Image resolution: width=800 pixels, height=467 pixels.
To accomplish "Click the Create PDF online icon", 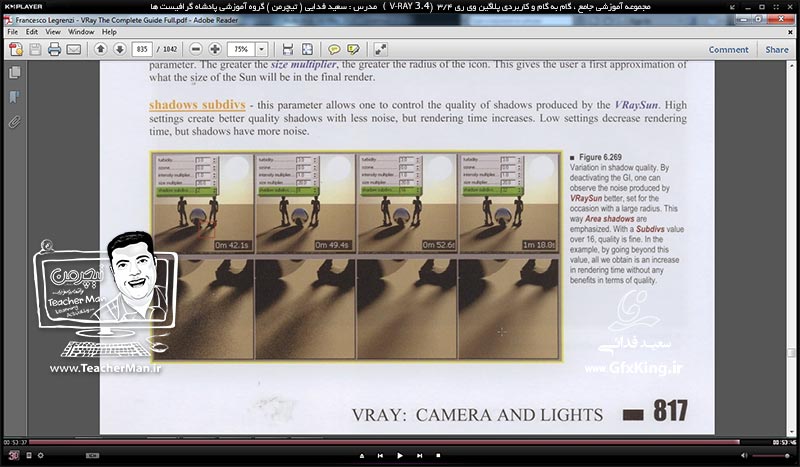I will coord(16,50).
